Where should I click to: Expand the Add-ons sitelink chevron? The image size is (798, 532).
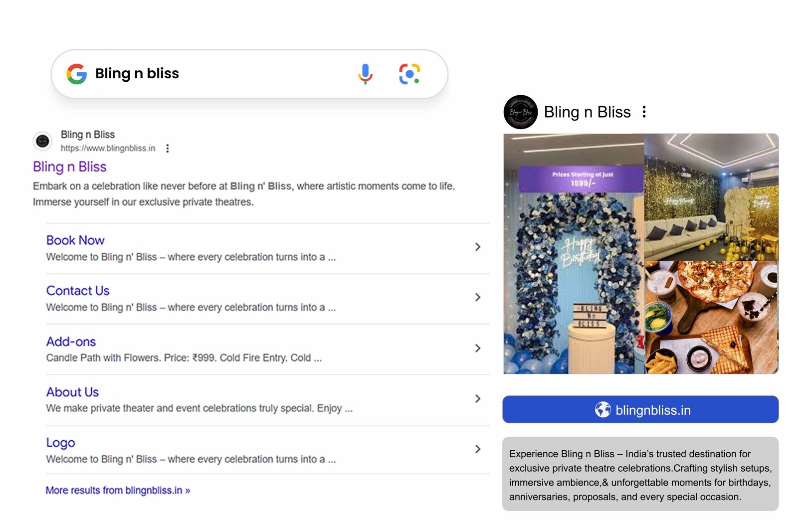[478, 348]
